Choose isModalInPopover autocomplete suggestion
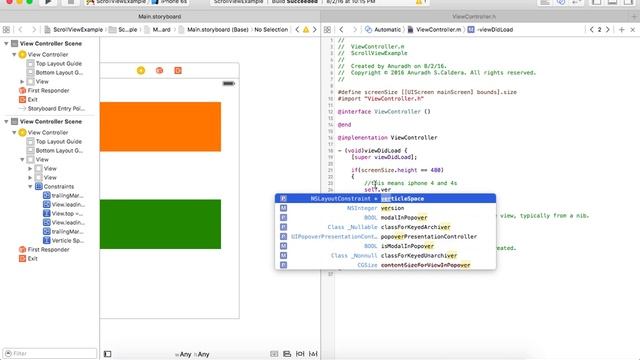 point(386,246)
